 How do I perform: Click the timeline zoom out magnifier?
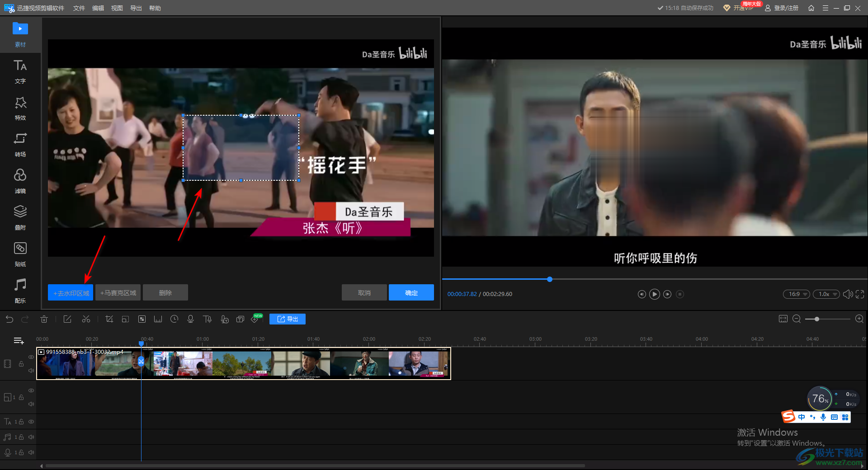(x=797, y=319)
